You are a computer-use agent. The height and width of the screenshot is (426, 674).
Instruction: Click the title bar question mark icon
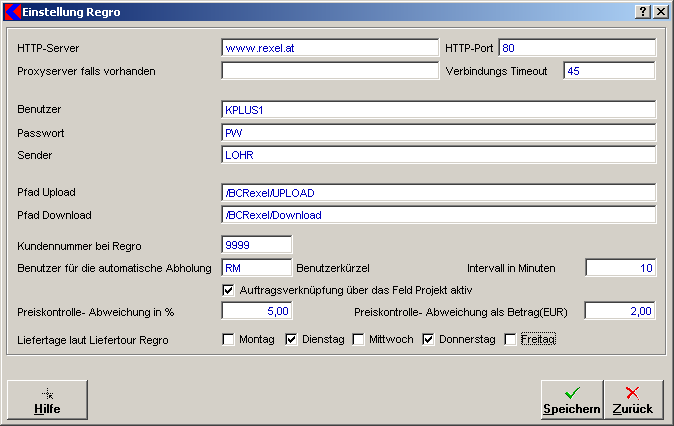tap(641, 11)
